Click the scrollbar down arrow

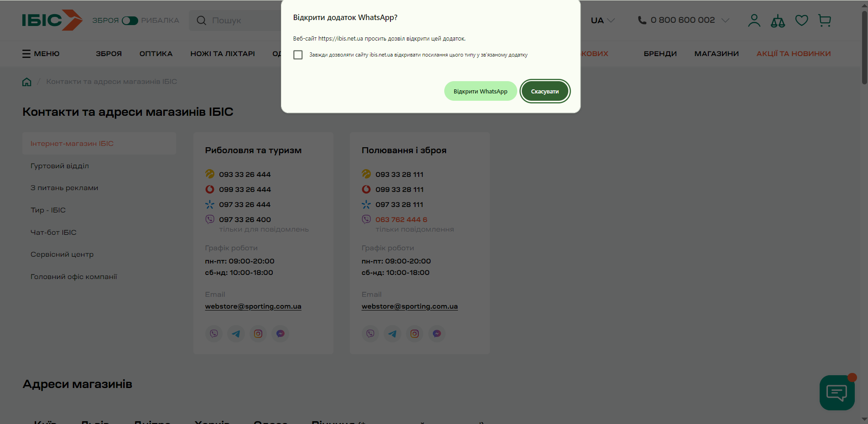pyautogui.click(x=864, y=419)
